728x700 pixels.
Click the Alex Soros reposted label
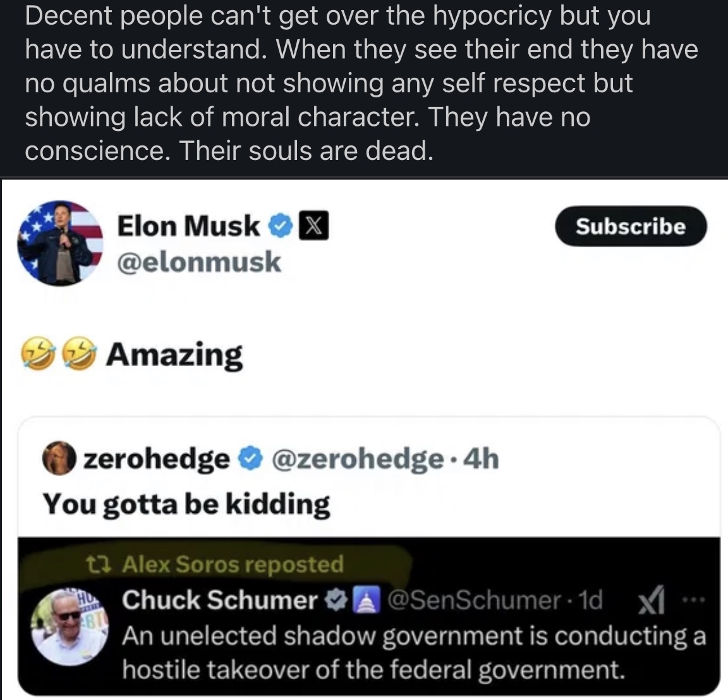click(234, 565)
